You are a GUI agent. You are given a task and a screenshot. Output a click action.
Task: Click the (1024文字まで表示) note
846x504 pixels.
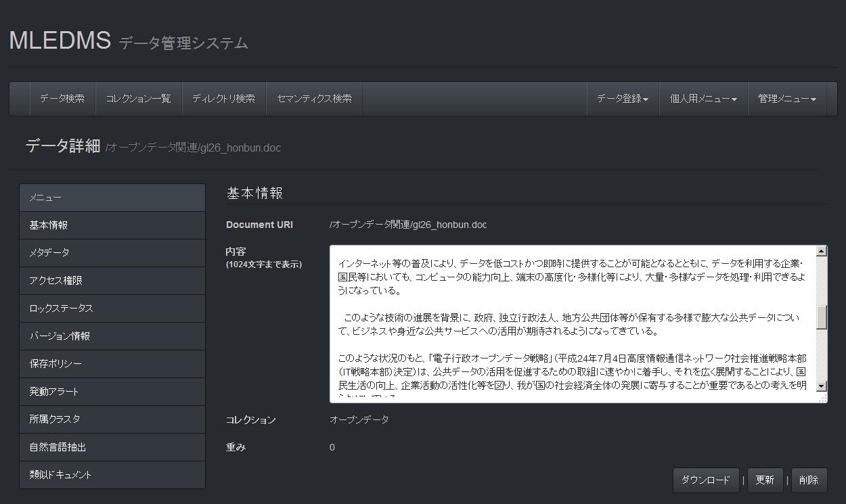pyautogui.click(x=264, y=265)
